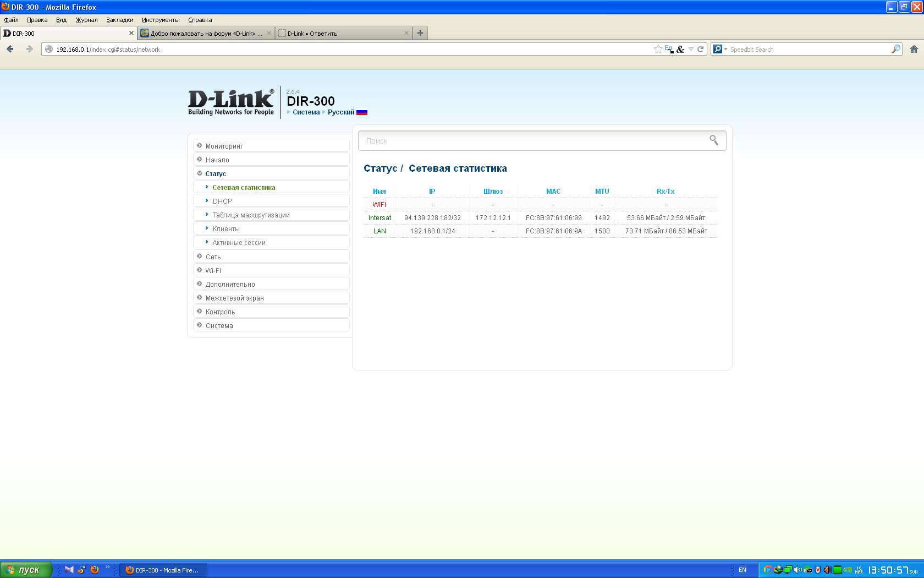
Task: Open the new tab plus button
Action: 420,33
